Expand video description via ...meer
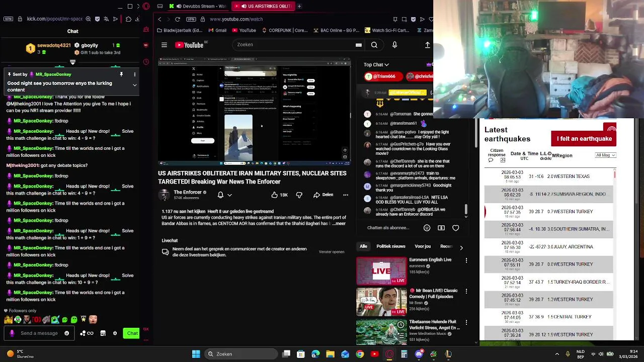644x362 pixels. (340, 223)
